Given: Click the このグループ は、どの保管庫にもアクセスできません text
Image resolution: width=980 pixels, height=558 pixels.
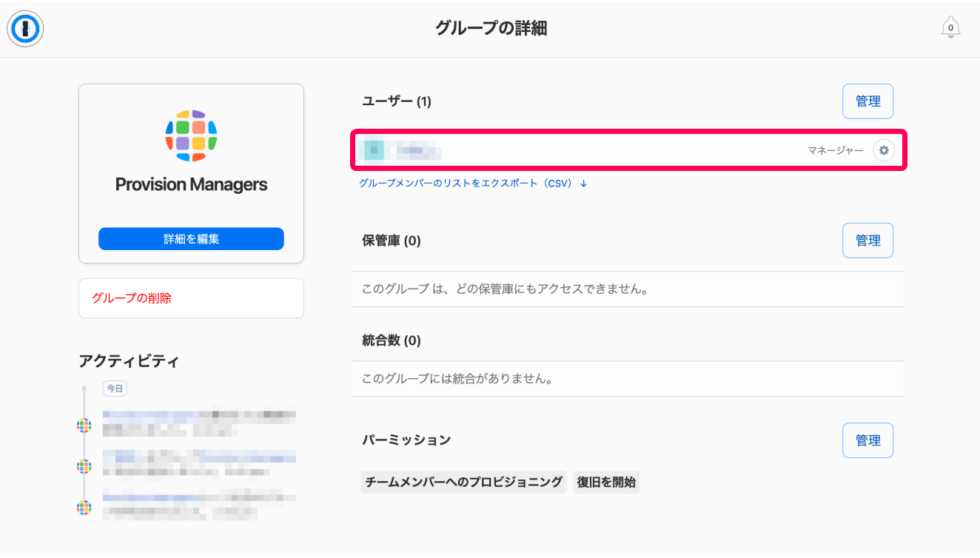Looking at the screenshot, I should (505, 289).
